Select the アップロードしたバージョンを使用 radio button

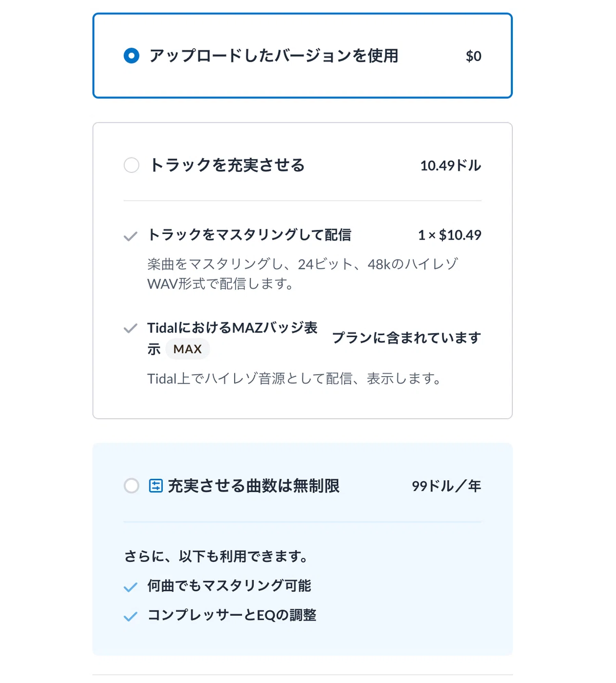coord(131,55)
